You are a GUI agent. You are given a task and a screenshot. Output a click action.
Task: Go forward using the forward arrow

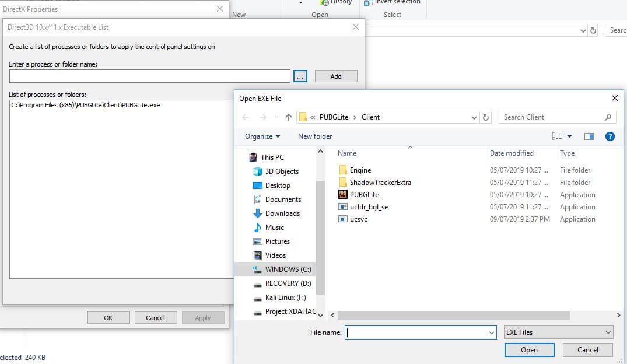click(x=262, y=117)
